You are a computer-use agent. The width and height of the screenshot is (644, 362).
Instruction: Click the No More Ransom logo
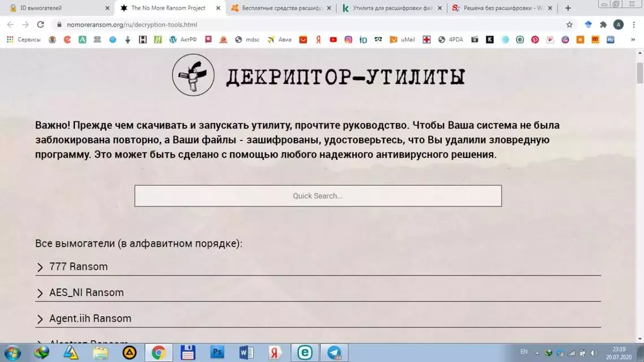[x=193, y=75]
